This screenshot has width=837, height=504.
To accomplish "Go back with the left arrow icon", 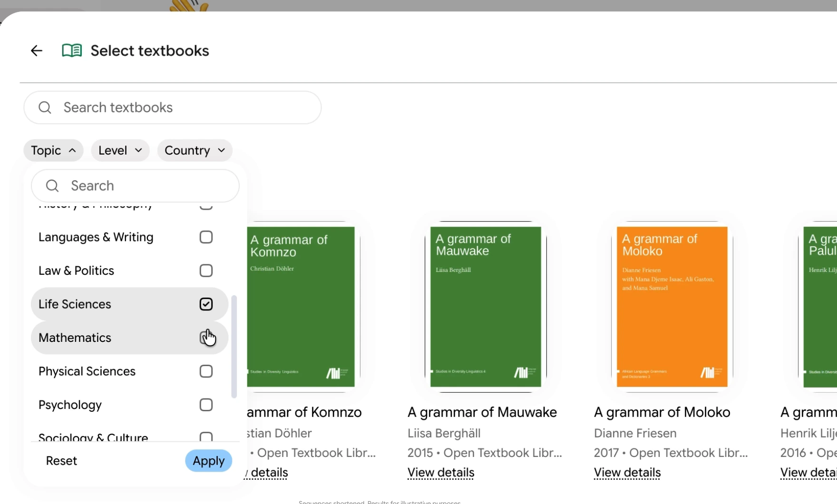I will click(37, 50).
